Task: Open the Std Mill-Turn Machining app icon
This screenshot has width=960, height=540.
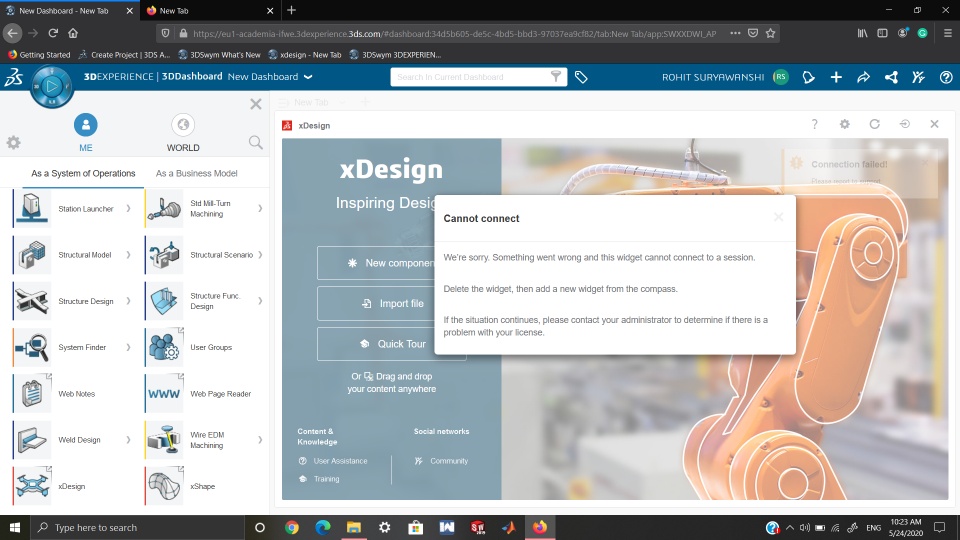Action: (x=164, y=209)
